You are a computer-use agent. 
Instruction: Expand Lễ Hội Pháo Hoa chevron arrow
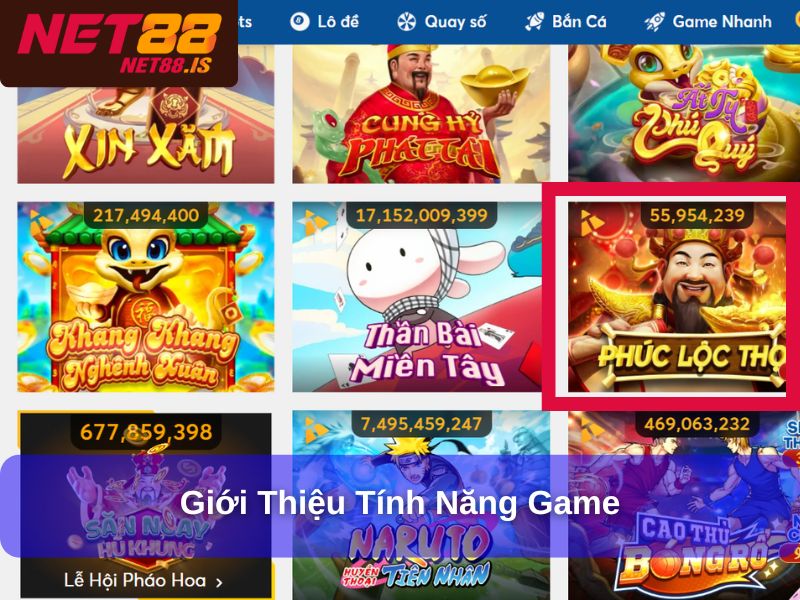pos(219,582)
